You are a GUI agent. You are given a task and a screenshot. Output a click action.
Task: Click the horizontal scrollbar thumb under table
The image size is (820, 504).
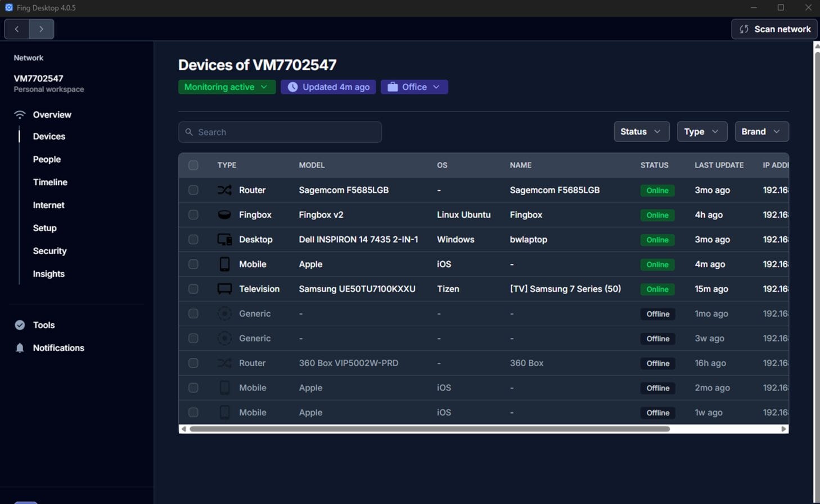[x=430, y=429]
